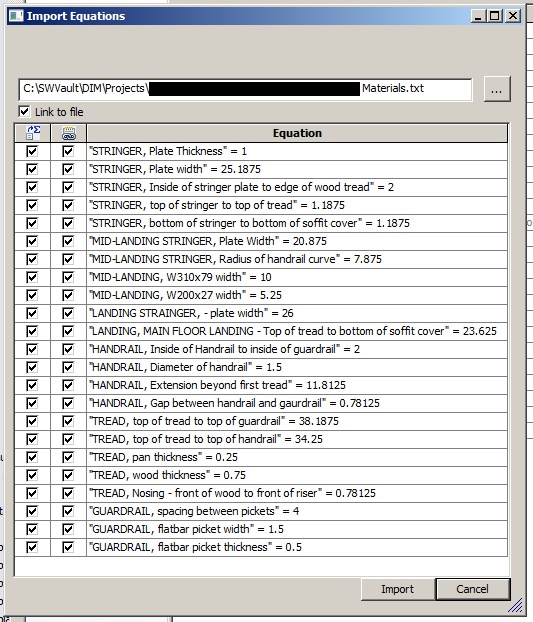The image size is (533, 622).
Task: Select equation Inside of stringer plate to edge of wood tread
Action: coord(297,187)
